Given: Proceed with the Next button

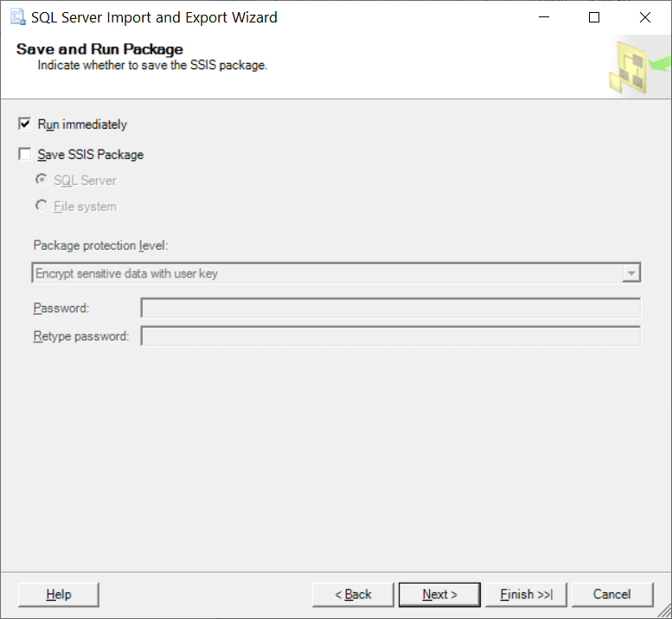Looking at the screenshot, I should (439, 595).
